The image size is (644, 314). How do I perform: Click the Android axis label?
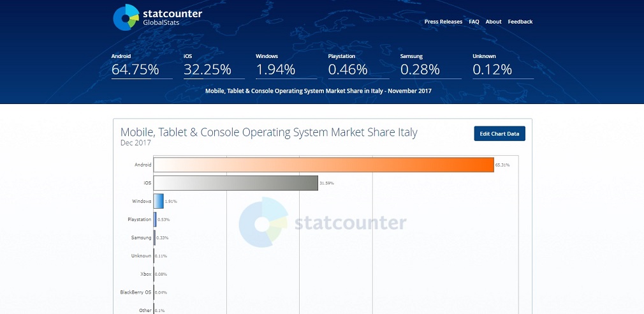(x=143, y=165)
